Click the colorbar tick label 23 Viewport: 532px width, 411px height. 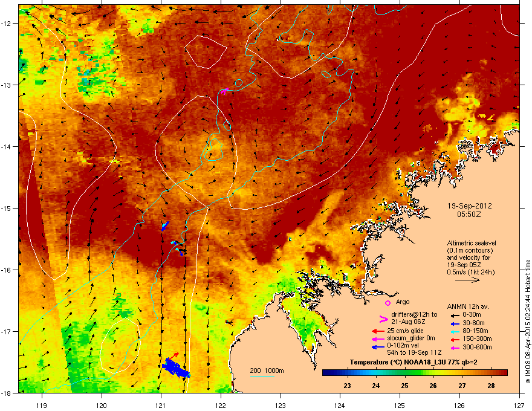coord(347,386)
